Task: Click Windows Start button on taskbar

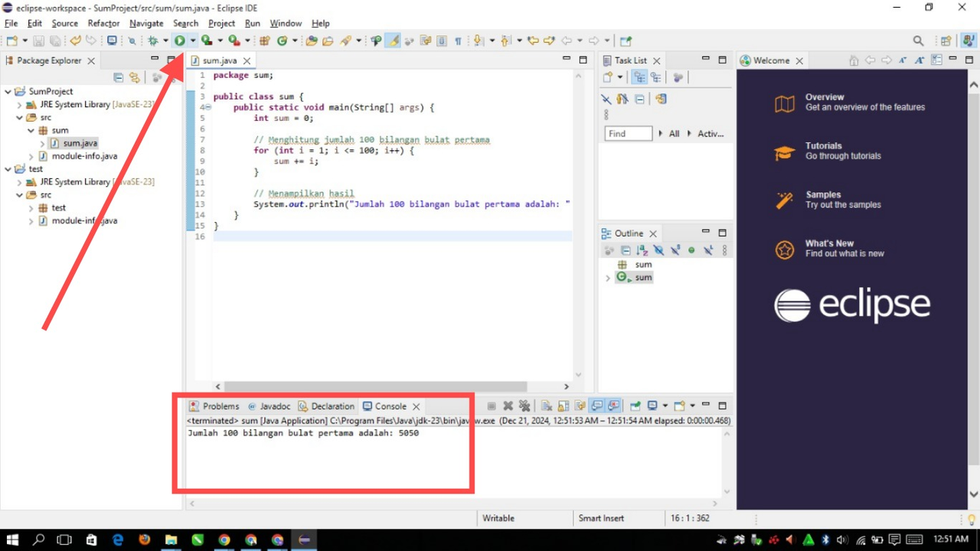Action: [12, 540]
